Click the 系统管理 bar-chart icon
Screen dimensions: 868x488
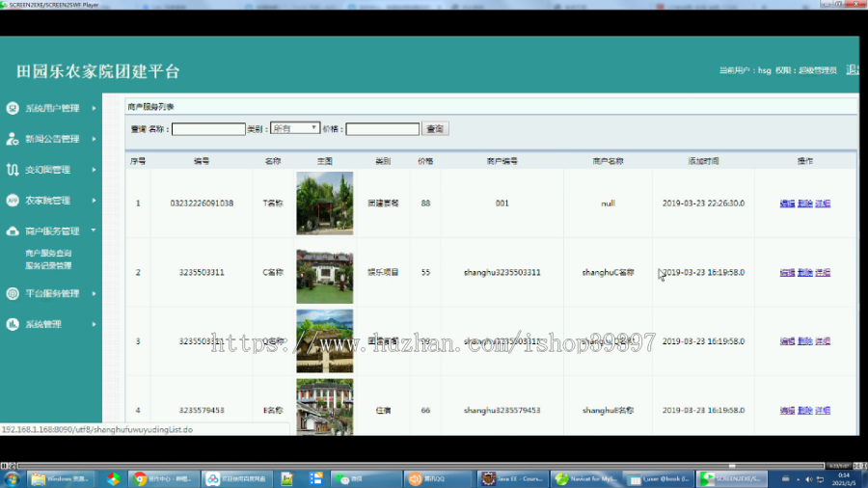tap(13, 324)
